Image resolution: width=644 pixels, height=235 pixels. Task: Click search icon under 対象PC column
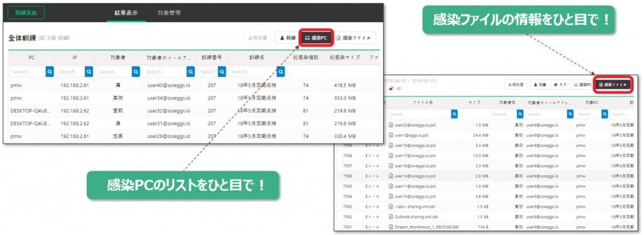click(x=604, y=114)
